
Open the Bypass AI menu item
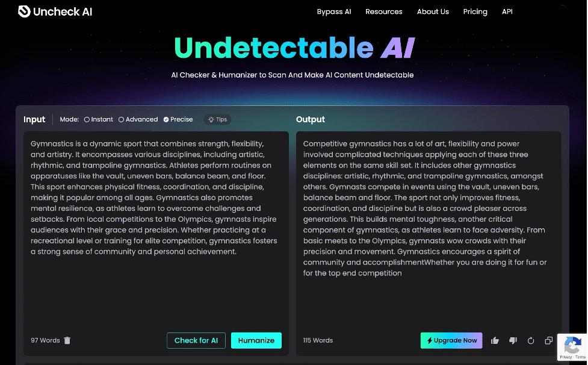[334, 11]
